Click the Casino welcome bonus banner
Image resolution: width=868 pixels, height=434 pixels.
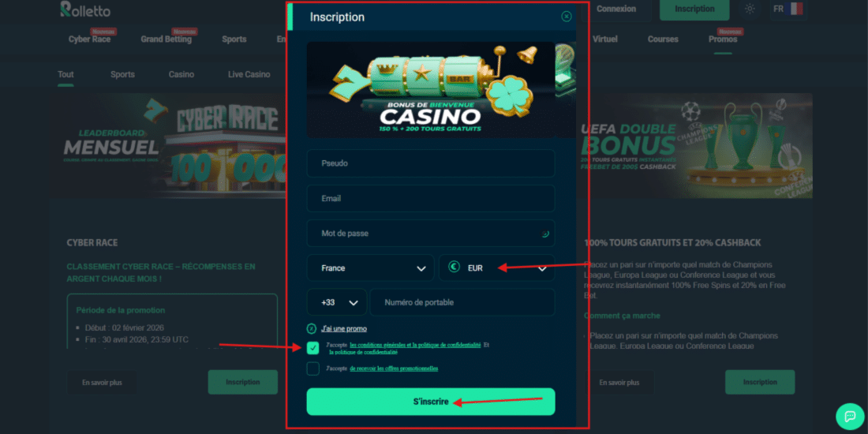[x=431, y=90]
